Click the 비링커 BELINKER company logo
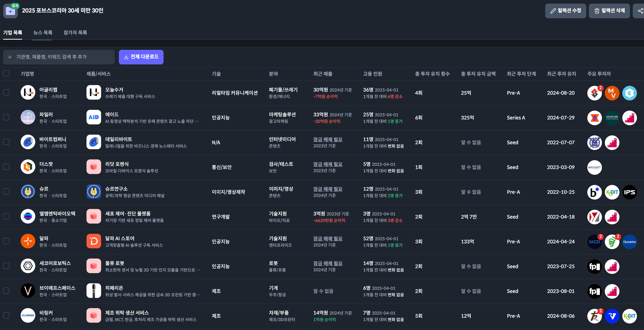This screenshot has height=330, width=644. pyautogui.click(x=28, y=316)
